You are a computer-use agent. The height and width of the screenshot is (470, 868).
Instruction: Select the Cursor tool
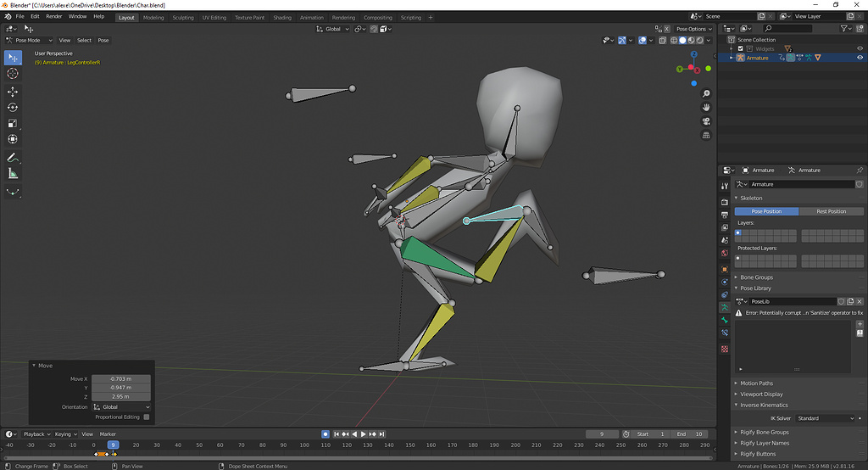[13, 73]
